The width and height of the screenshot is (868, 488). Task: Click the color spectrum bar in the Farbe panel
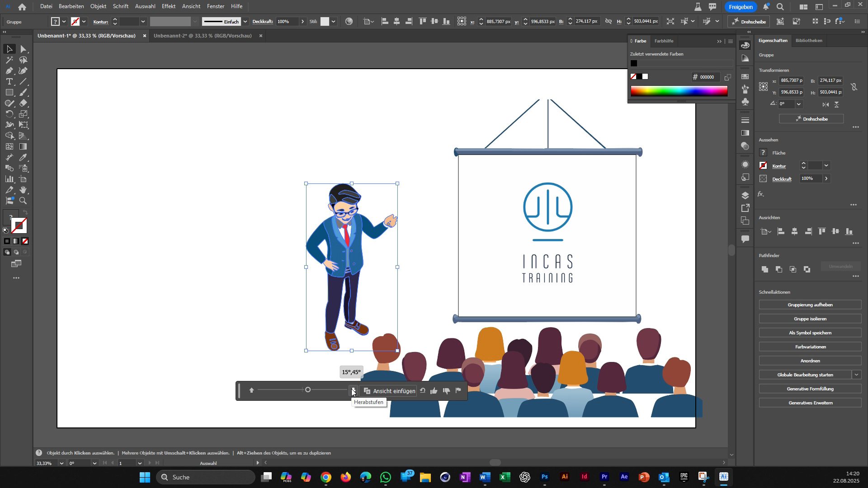pos(679,91)
